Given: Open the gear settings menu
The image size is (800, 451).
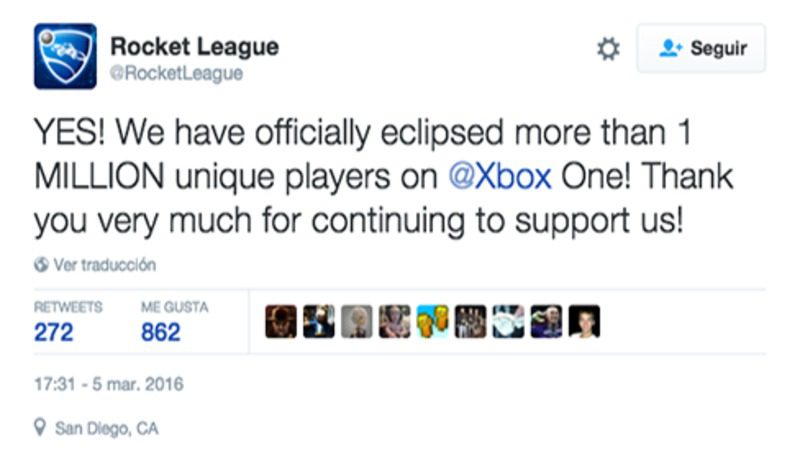Looking at the screenshot, I should click(608, 49).
